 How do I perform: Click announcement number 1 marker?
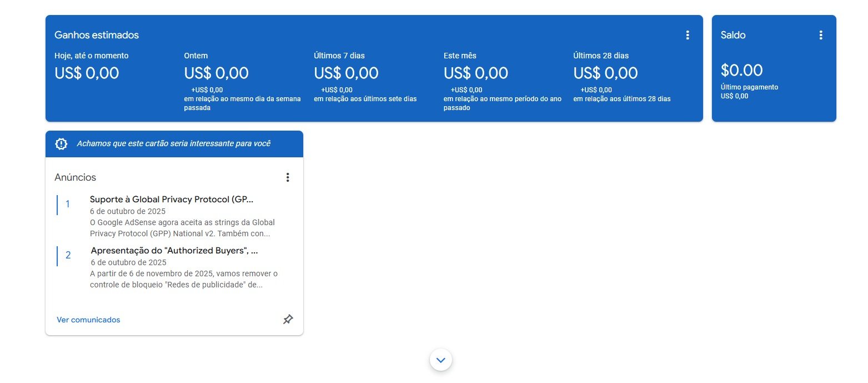[x=68, y=204]
